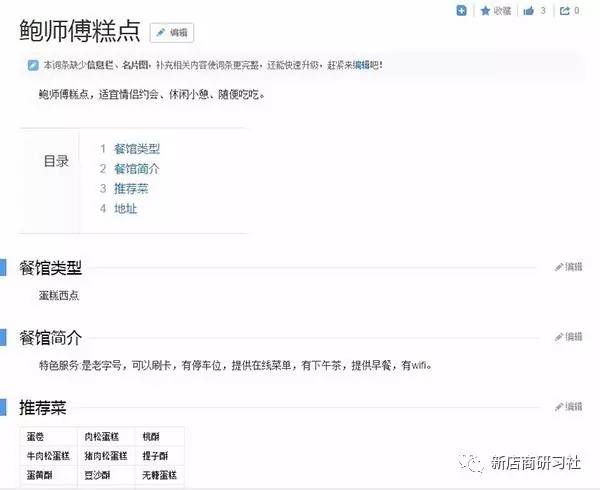This screenshot has width=600, height=490.
Task: Click the 桃酥 table cell
Action: (160, 436)
